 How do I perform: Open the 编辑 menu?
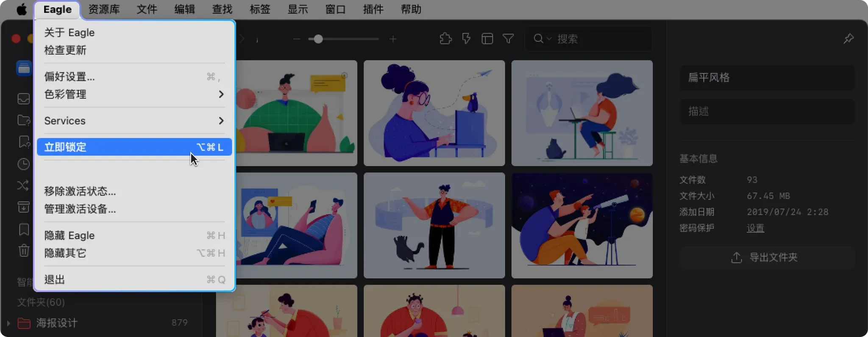(184, 9)
